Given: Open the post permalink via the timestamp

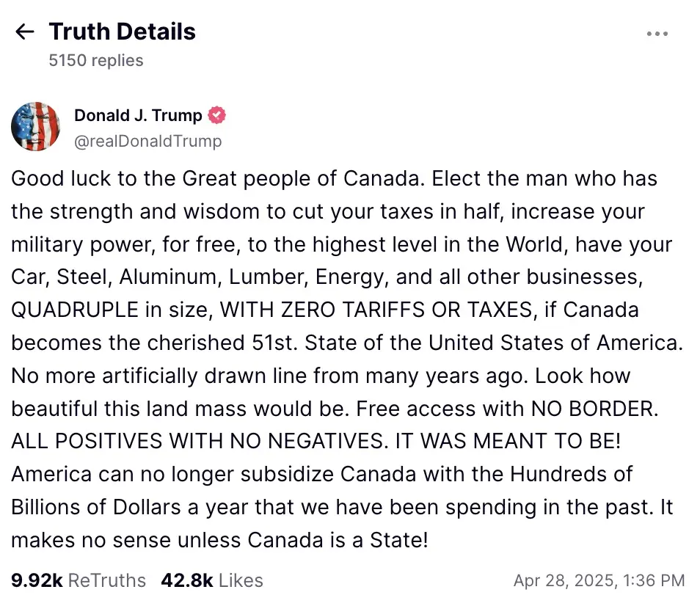Looking at the screenshot, I should (x=599, y=580).
